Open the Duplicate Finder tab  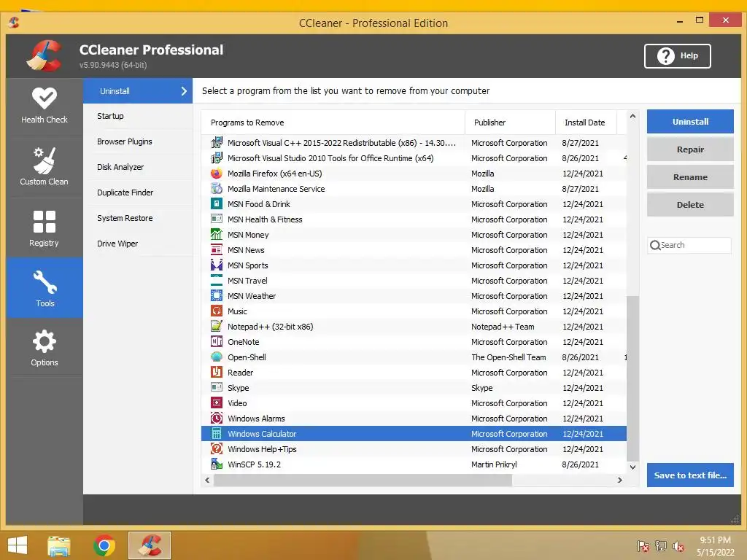pyautogui.click(x=138, y=192)
